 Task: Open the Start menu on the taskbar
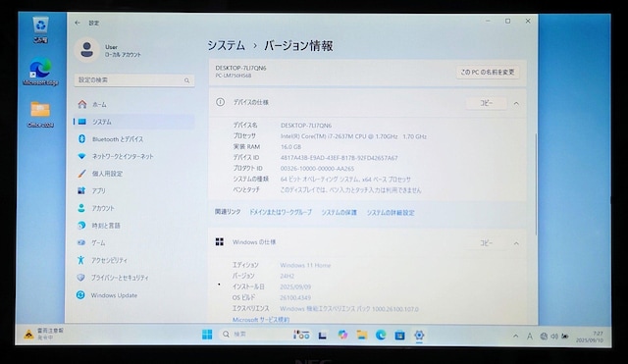[207, 335]
